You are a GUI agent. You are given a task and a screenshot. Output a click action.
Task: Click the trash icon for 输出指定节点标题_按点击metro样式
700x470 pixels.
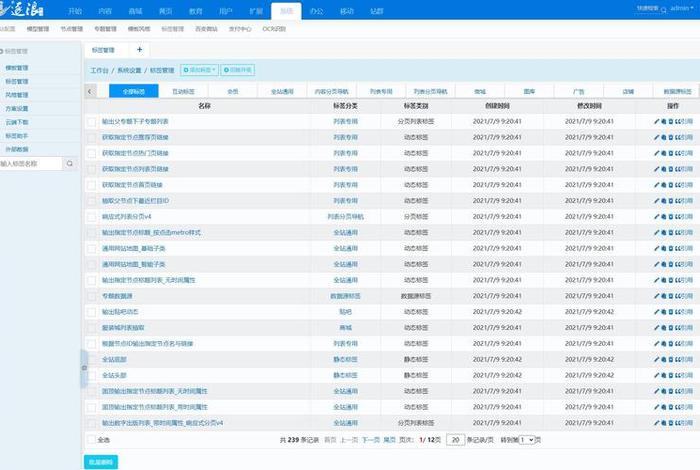point(671,233)
